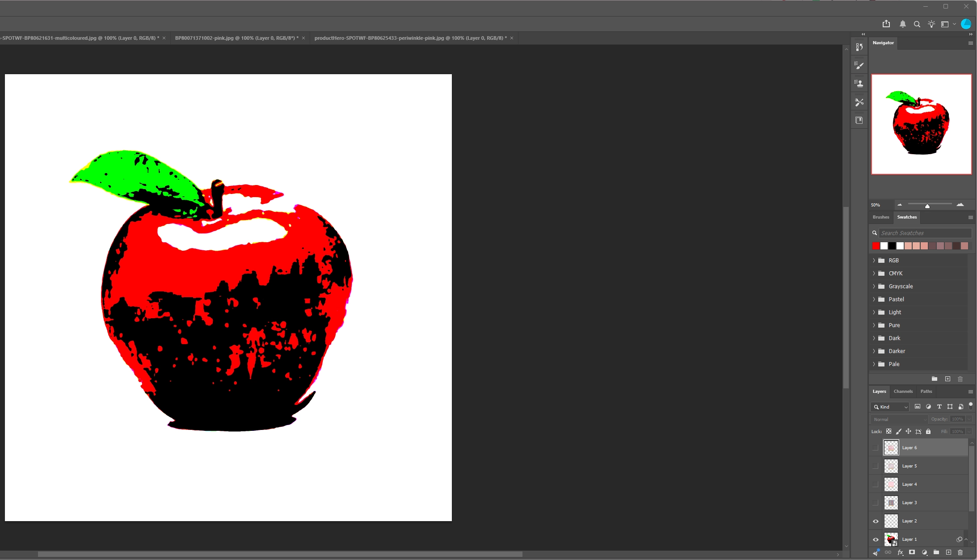Create new swatch plus icon
This screenshot has height=560, width=977.
948,379
